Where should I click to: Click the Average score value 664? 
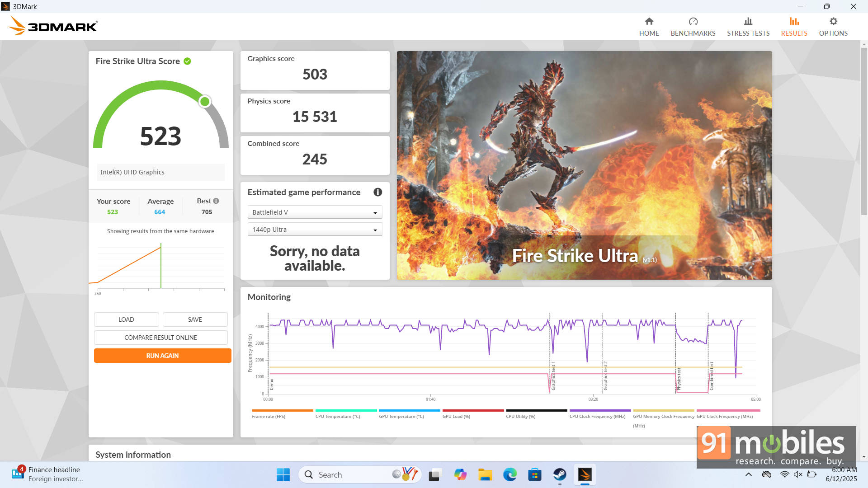click(160, 212)
